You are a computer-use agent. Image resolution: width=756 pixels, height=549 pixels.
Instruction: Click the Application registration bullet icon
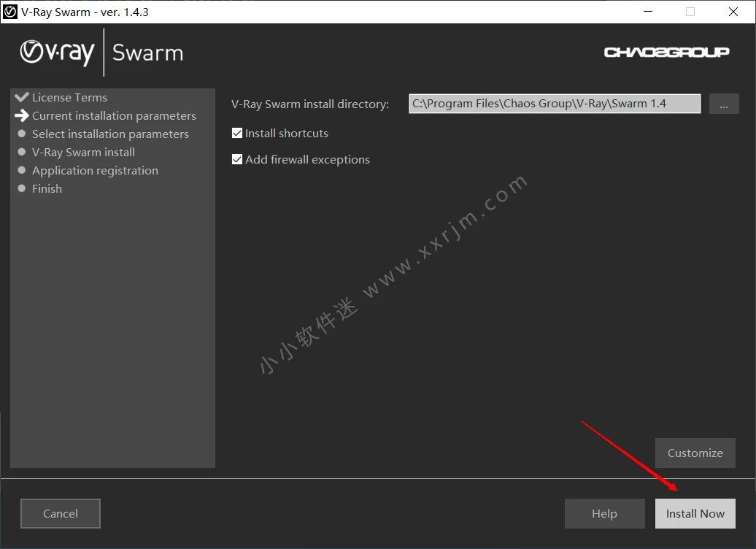pos(22,170)
